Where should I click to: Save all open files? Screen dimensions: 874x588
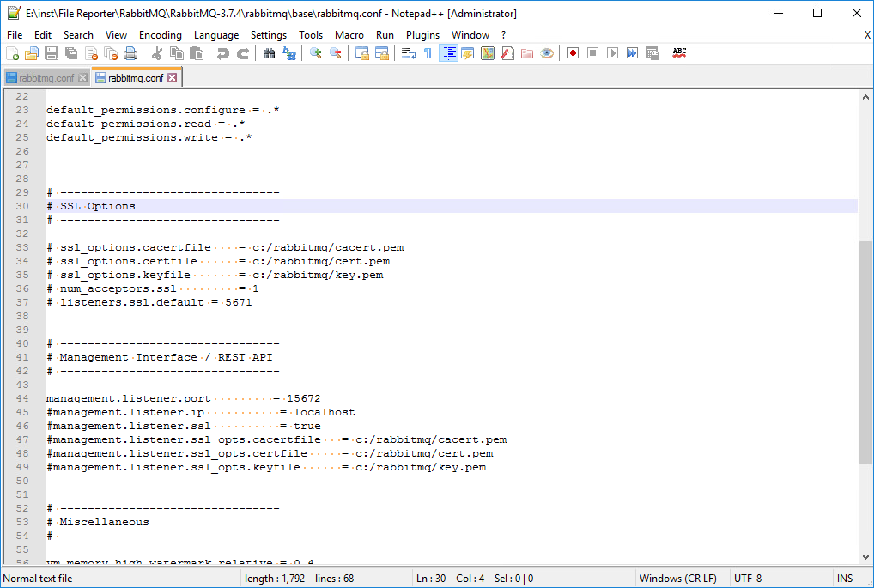[x=70, y=52]
